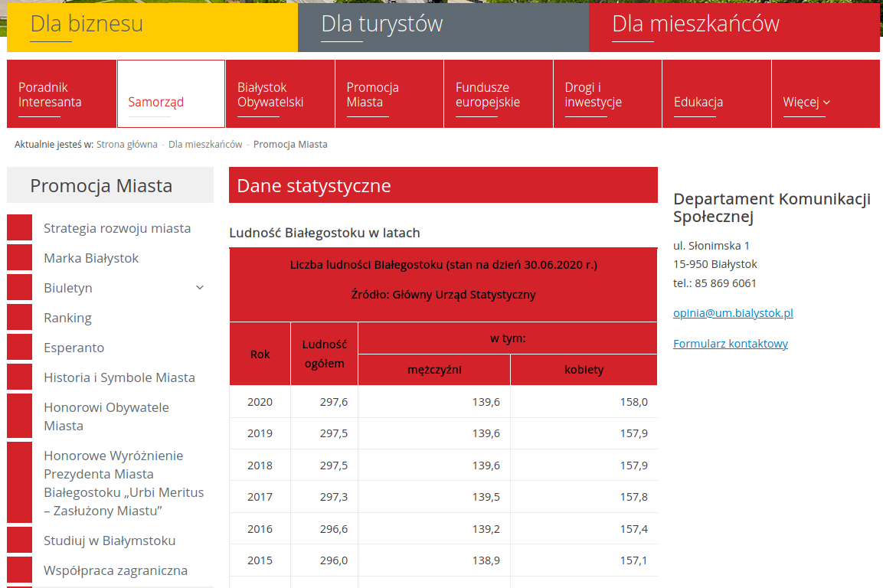
Task: Click the 297,3 population value
Action: coord(334,497)
